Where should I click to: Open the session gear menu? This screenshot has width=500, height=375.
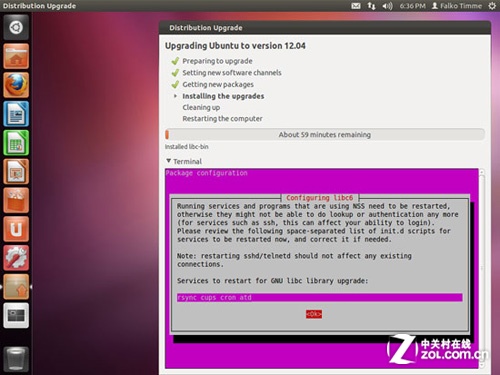[x=492, y=6]
